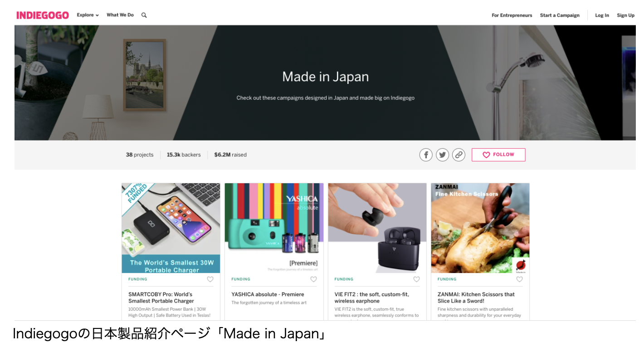
Task: Open the SMARTCOBY Pro charger thumbnail
Action: point(171,228)
